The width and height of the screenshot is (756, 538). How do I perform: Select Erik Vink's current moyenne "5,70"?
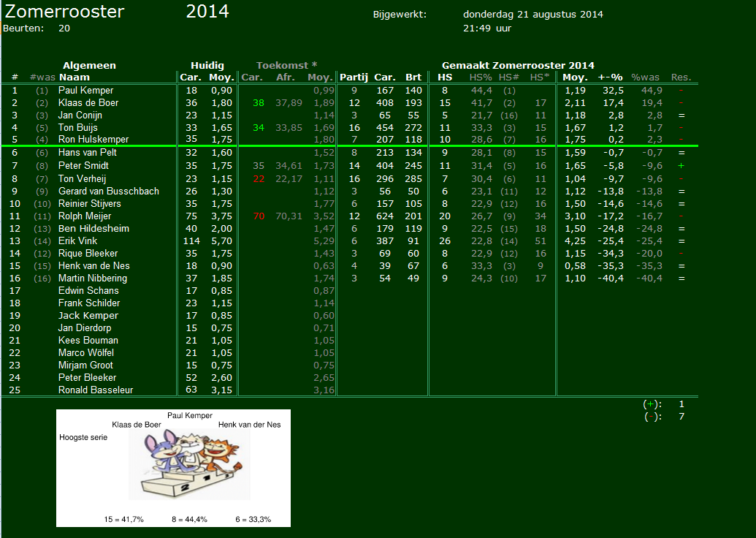pyautogui.click(x=221, y=240)
